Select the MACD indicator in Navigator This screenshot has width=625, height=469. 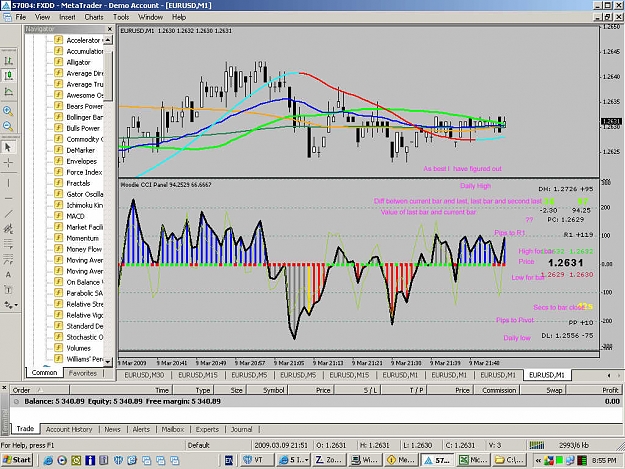[x=75, y=216]
